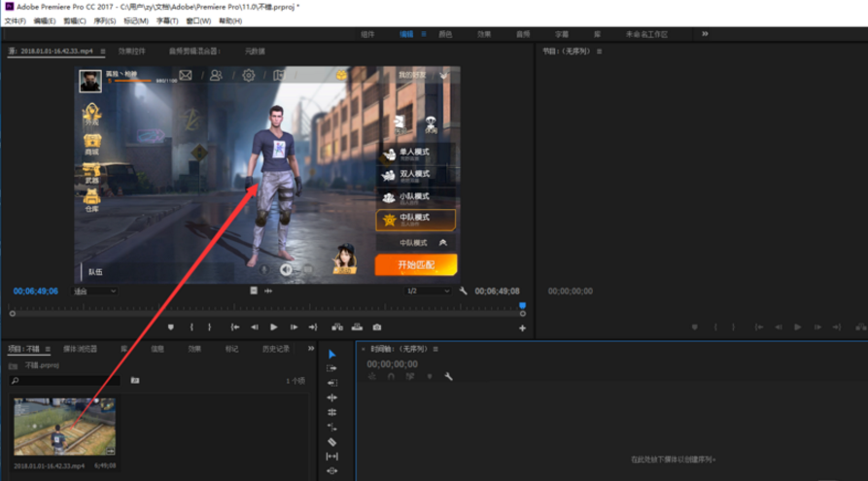This screenshot has width=868, height=481.
Task: Switch to the 历史记录 tab
Action: click(276, 349)
